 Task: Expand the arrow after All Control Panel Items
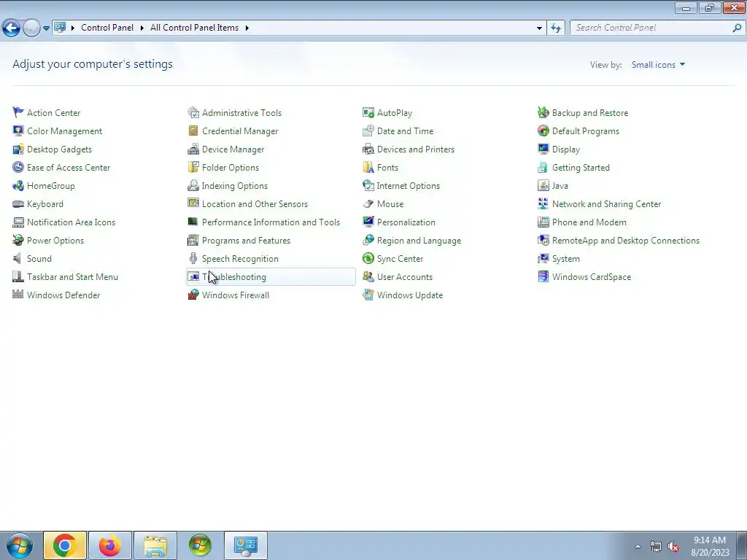coord(247,28)
